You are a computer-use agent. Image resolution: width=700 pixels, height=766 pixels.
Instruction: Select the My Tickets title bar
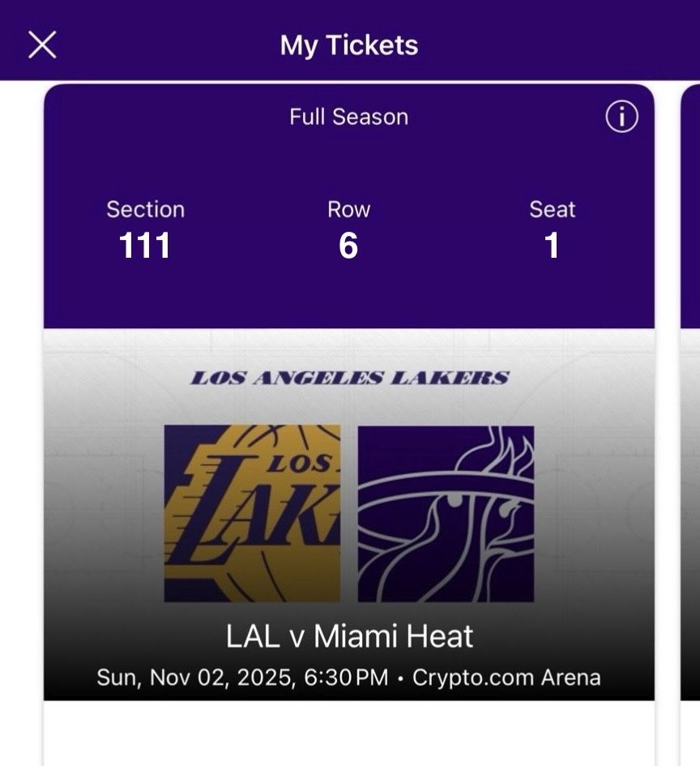(347, 45)
